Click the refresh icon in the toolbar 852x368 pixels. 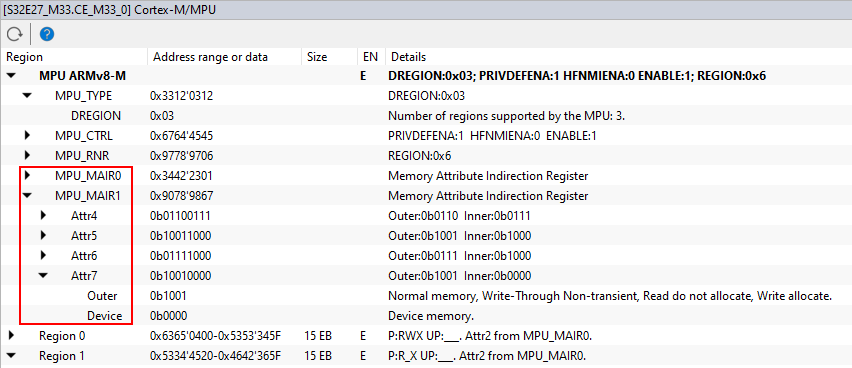14,35
